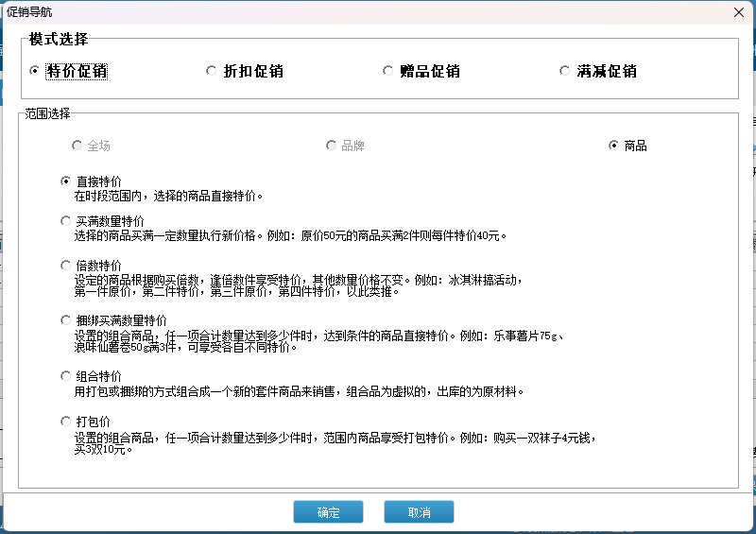Choose the 打包价 radio option
The height and width of the screenshot is (534, 756).
tap(65, 421)
